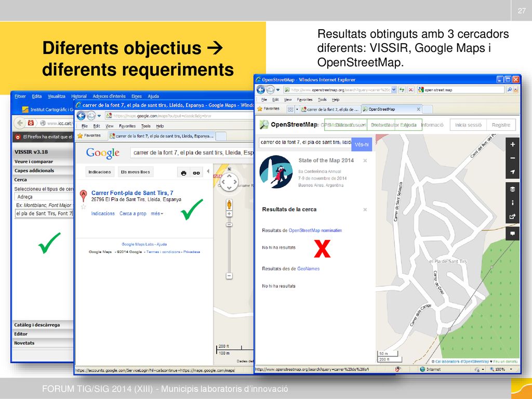The image size is (532, 399).
Task: Click the 'Vés-hi' search button
Action: 362,144
